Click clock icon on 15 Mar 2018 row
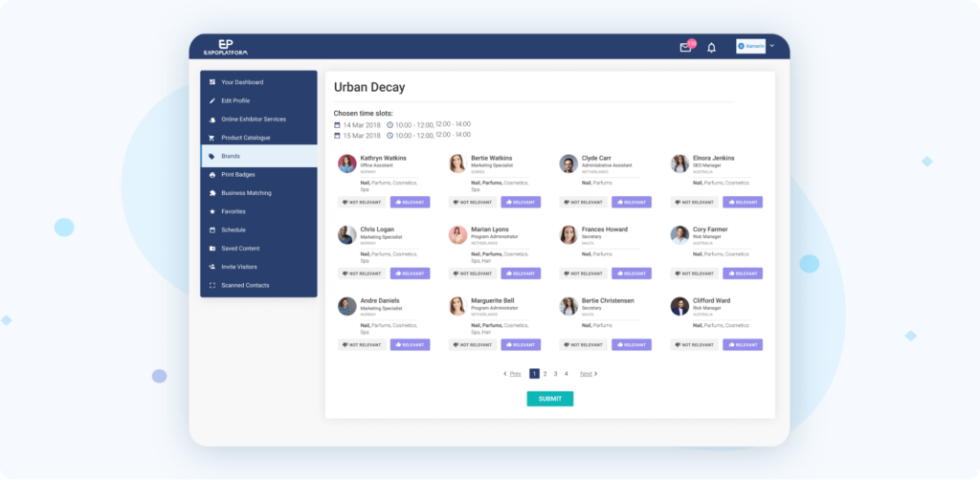Viewport: 980px width, 480px height. coord(390,136)
